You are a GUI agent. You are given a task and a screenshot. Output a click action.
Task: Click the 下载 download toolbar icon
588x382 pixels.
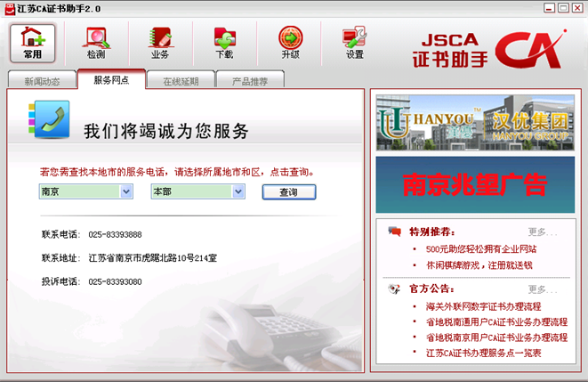(224, 43)
